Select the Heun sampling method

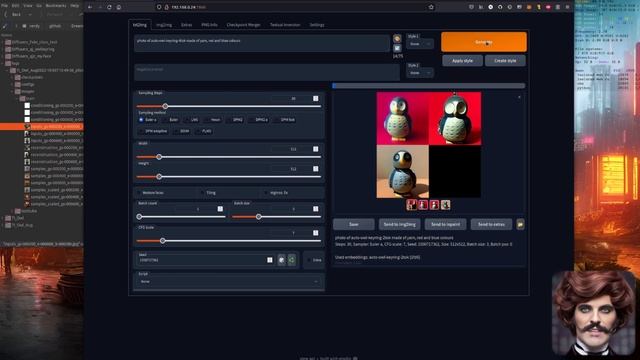coord(212,120)
